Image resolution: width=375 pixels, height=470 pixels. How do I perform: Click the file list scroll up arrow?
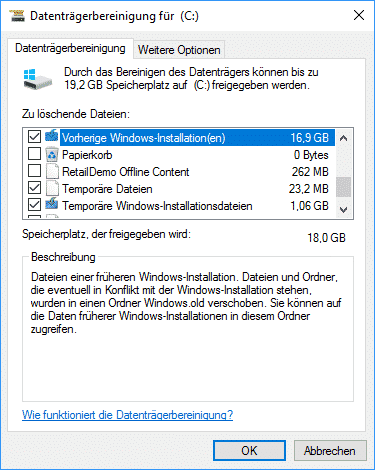344,138
